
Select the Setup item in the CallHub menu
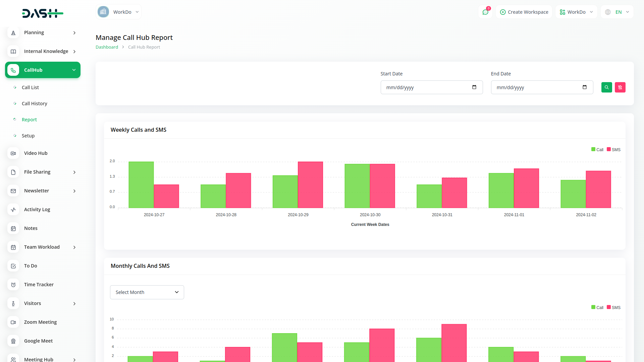point(28,136)
